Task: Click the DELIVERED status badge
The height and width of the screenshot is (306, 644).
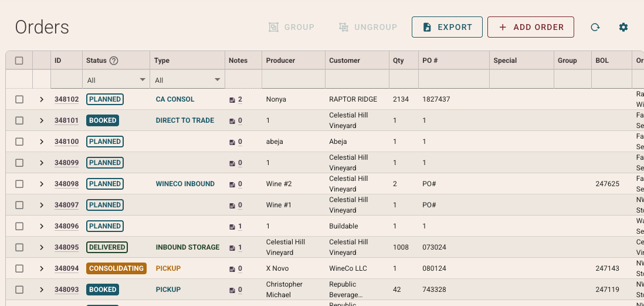Action: (x=107, y=247)
